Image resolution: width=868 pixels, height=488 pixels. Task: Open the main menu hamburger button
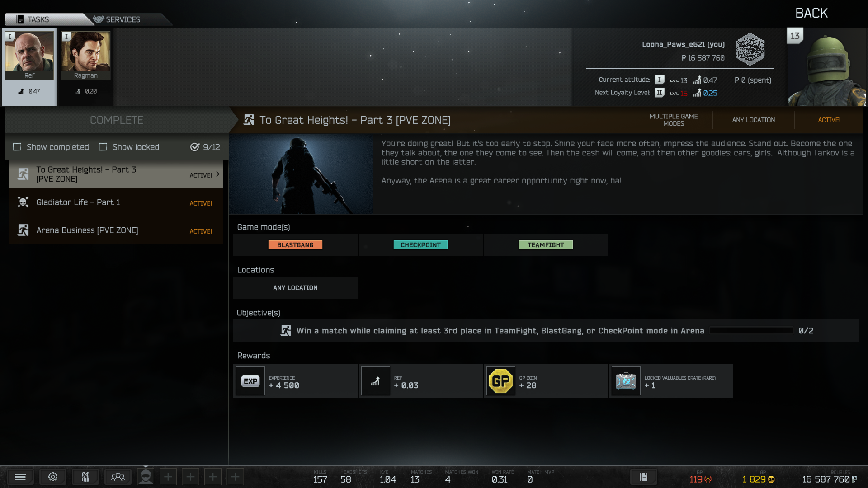(x=20, y=477)
